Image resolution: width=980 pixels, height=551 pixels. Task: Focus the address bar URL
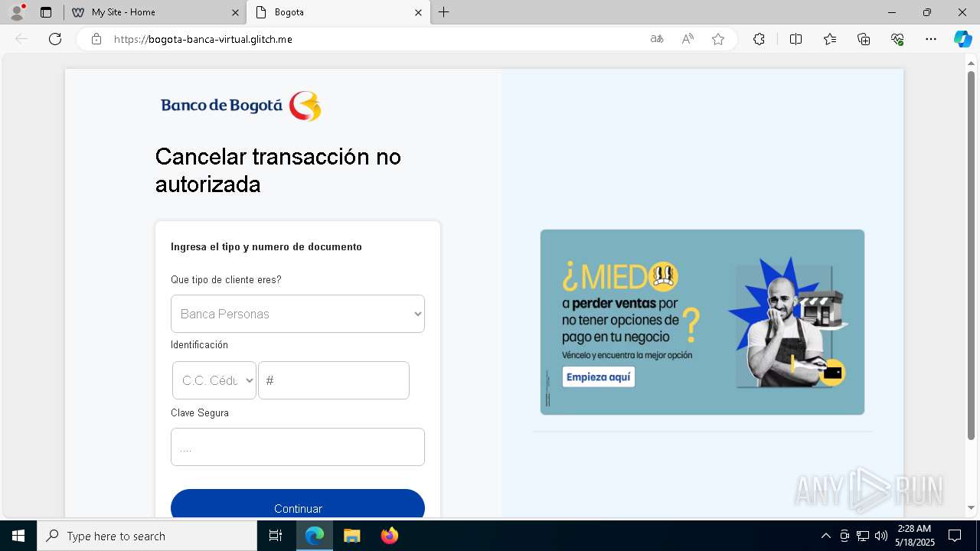point(203,39)
